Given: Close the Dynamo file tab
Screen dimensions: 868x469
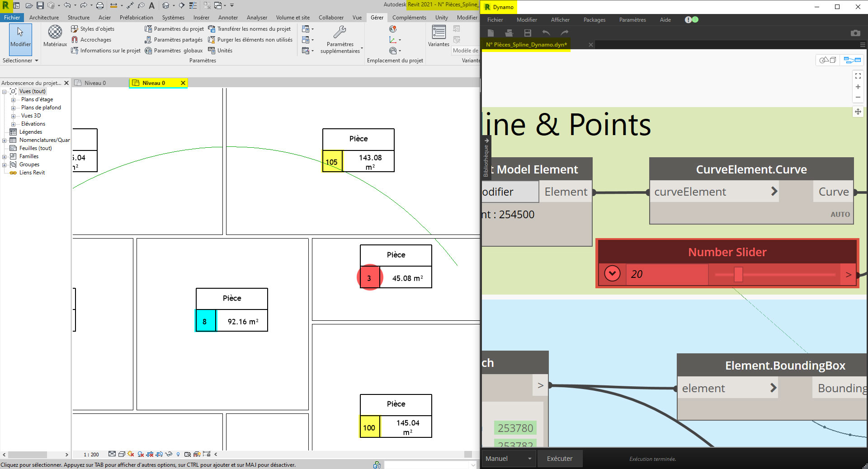Looking at the screenshot, I should [590, 45].
